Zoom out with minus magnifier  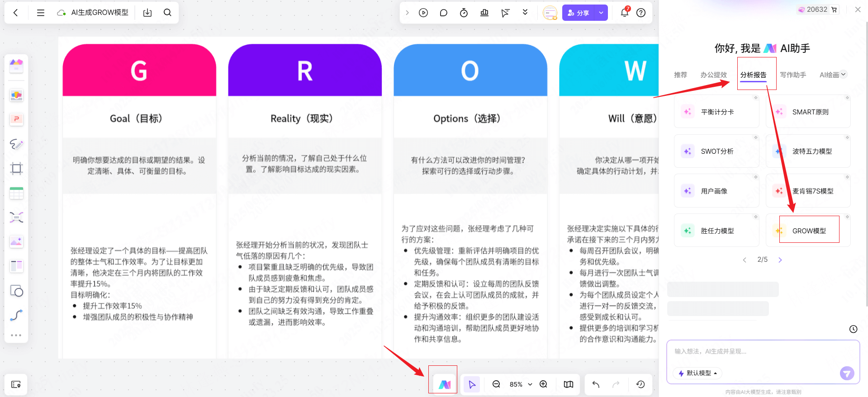(496, 384)
